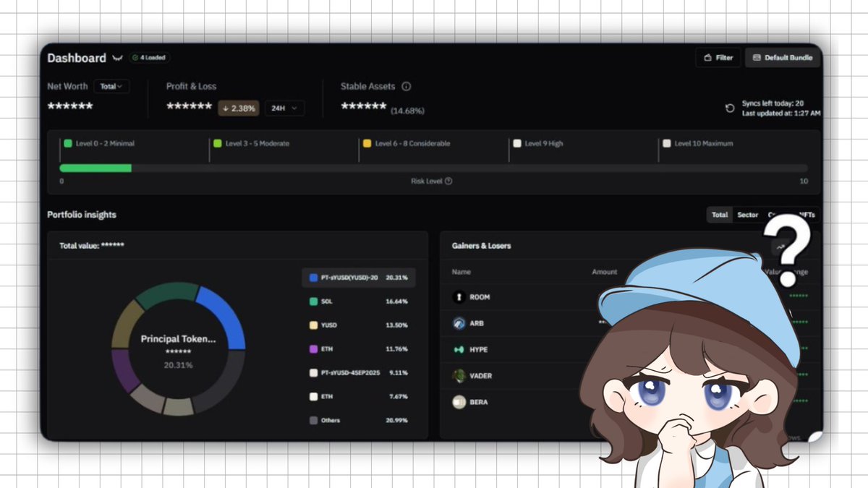Viewport: 868px width, 488px height.
Task: Select the YUSD 13.50% legend entry
Action: (358, 325)
